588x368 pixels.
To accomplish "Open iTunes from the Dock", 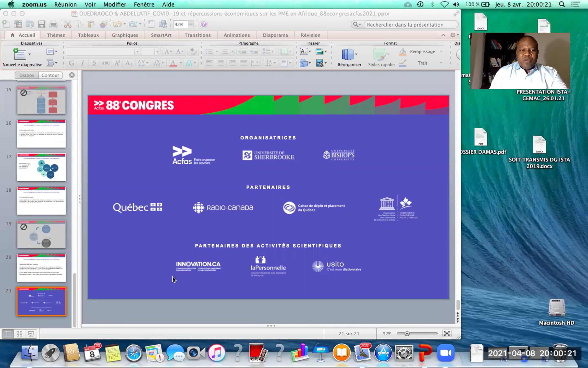I will pyautogui.click(x=216, y=353).
